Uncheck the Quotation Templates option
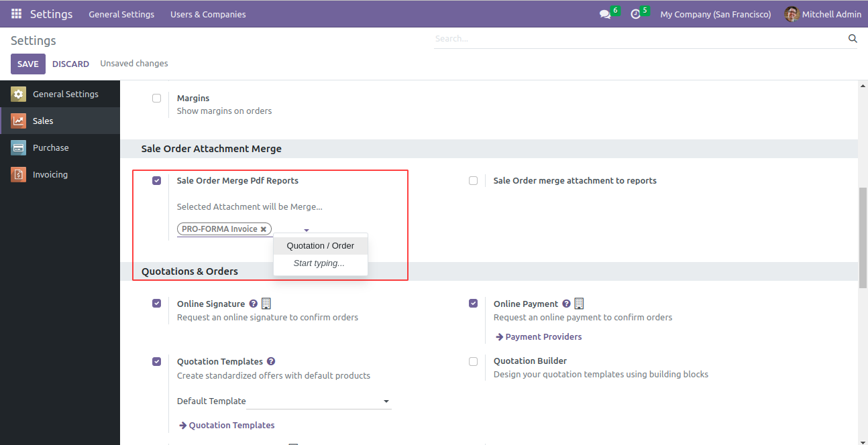The image size is (868, 445). (x=157, y=361)
